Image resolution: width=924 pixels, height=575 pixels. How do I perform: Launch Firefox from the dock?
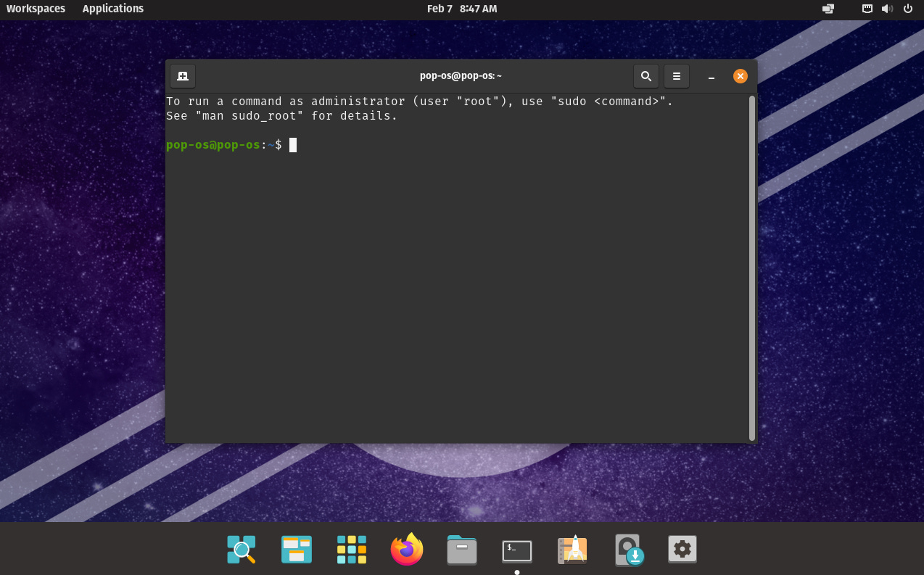pyautogui.click(x=406, y=550)
